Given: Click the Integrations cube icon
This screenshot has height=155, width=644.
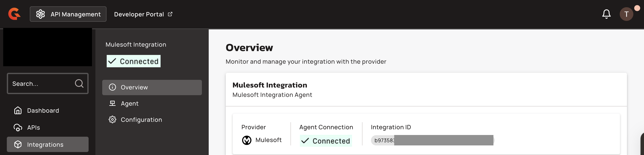Looking at the screenshot, I should (18, 144).
